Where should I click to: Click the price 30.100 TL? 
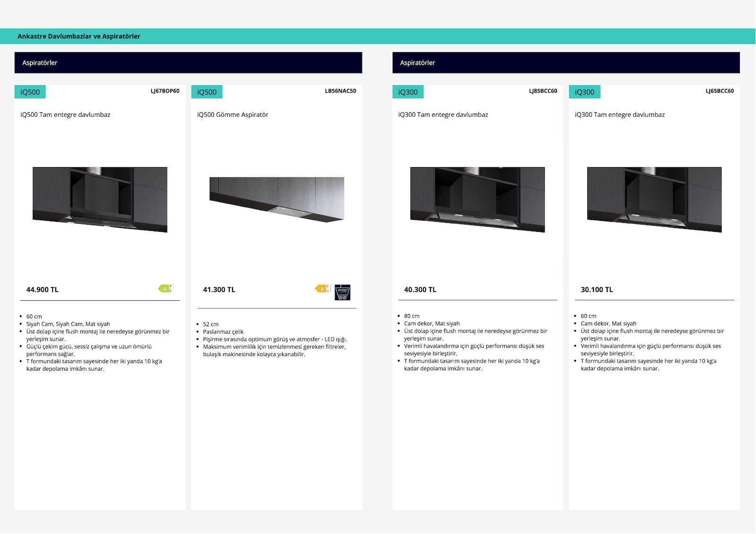(x=597, y=290)
